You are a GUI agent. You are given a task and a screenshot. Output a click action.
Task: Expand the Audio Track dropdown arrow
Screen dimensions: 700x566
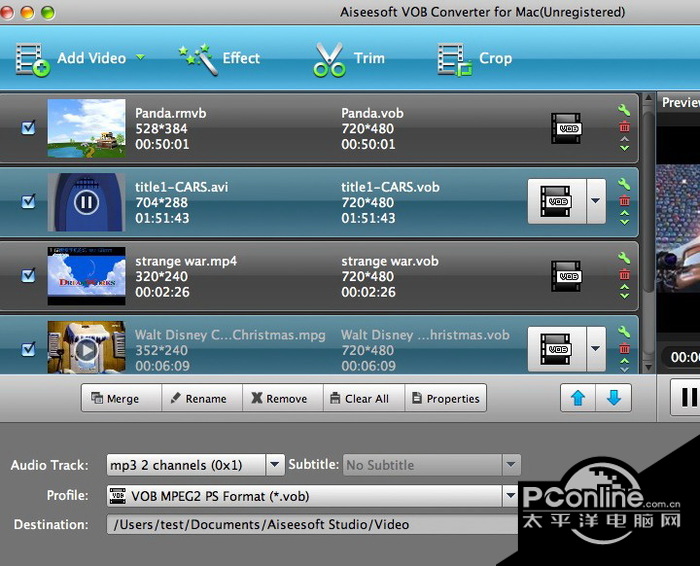[275, 465]
